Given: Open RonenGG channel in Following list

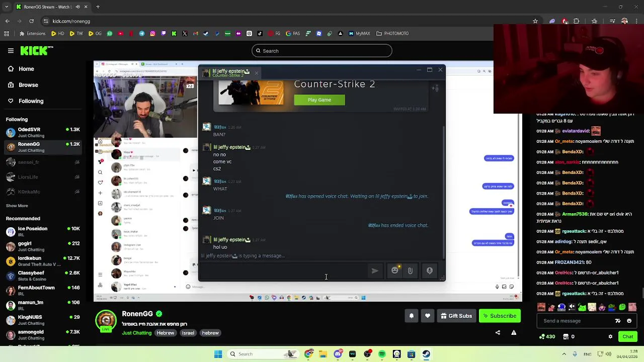Looking at the screenshot, I should tap(43, 147).
